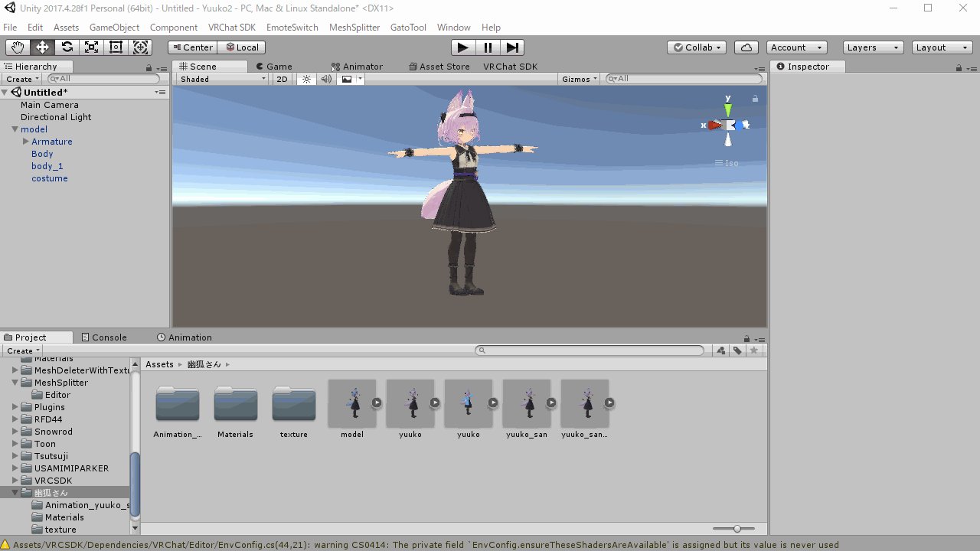The image size is (980, 551).
Task: Select the Rotate tool
Action: click(67, 47)
